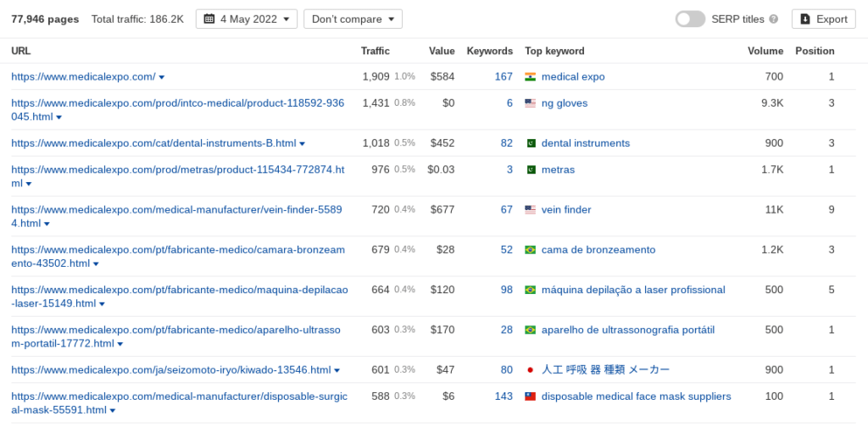Click the 77,946 pages count
Screen dimensions: 868x427
[x=45, y=19]
